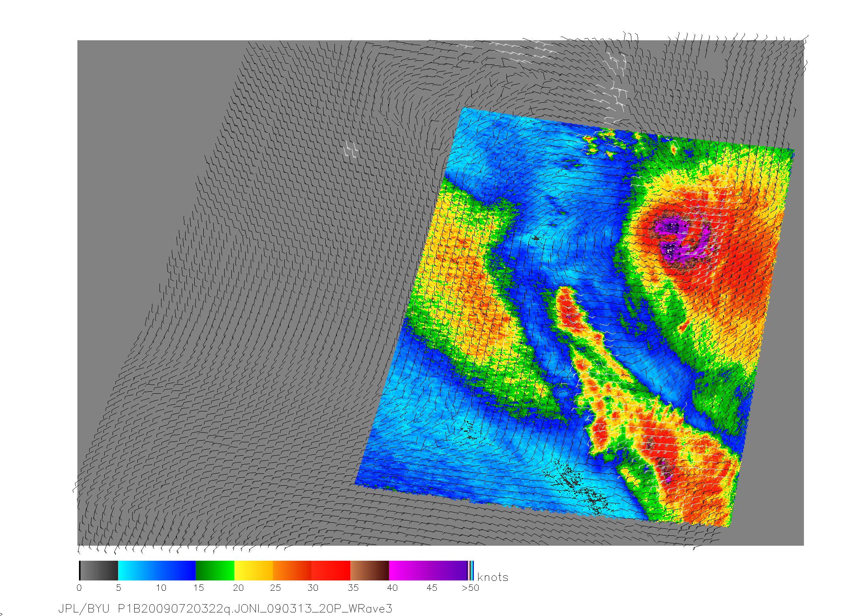Image resolution: width=845 pixels, height=616 pixels.
Task: Click the red 30-35 knots legend segment
Action: pyautogui.click(x=331, y=571)
